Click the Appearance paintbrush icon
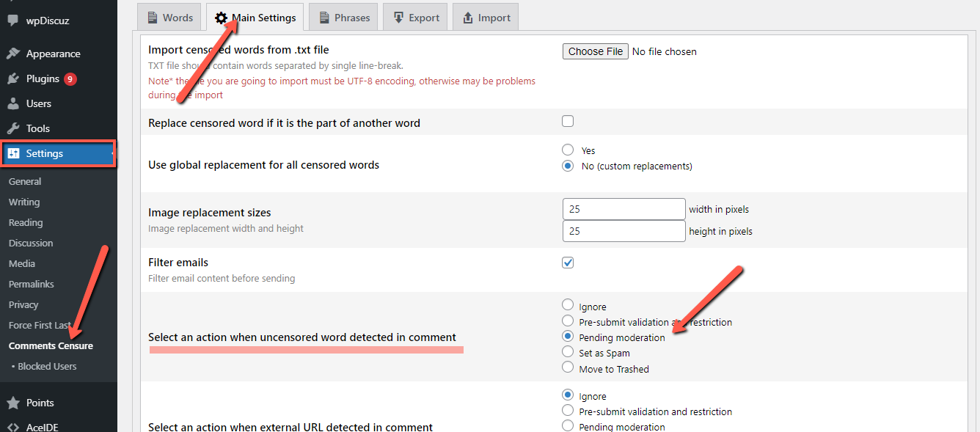The width and height of the screenshot is (980, 432). coord(13,54)
